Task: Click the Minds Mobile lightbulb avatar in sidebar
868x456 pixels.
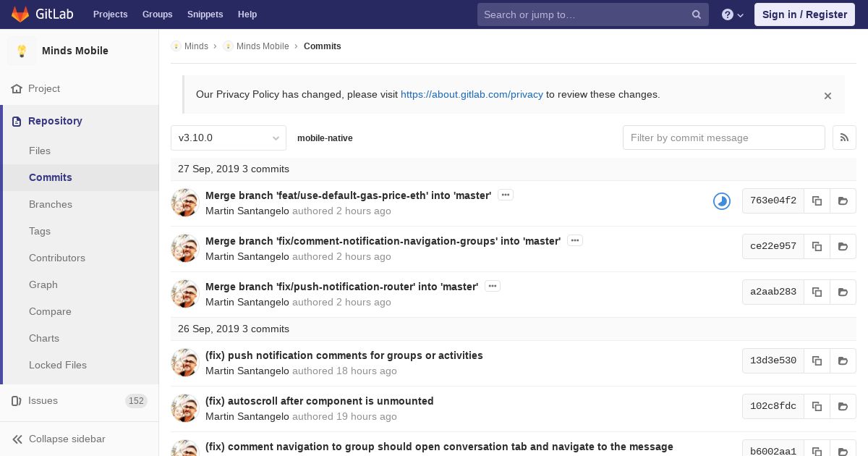Action: tap(22, 51)
